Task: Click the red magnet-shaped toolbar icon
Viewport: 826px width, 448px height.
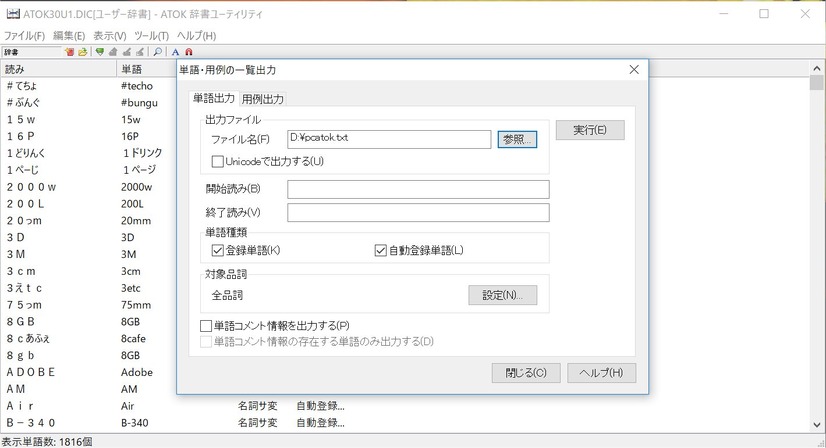Action: pyautogui.click(x=189, y=52)
